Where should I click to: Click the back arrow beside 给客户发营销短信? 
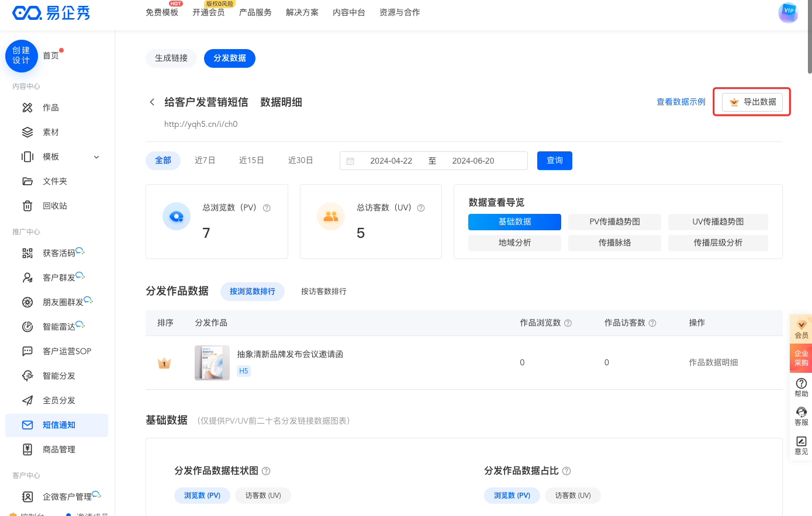(152, 102)
